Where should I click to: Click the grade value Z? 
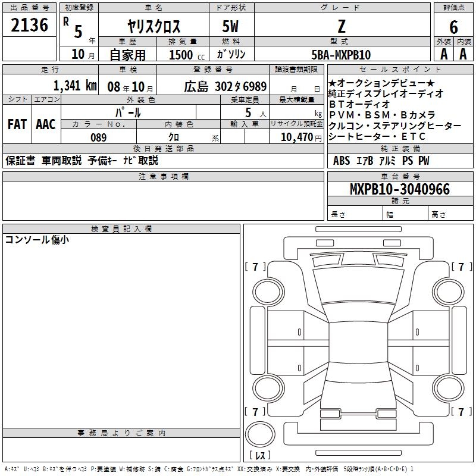[342, 26]
